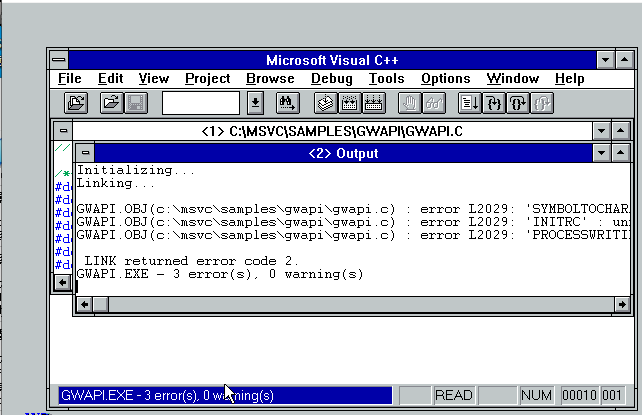Image resolution: width=642 pixels, height=415 pixels.
Task: Click the READ status bar indicator
Action: pos(453,395)
